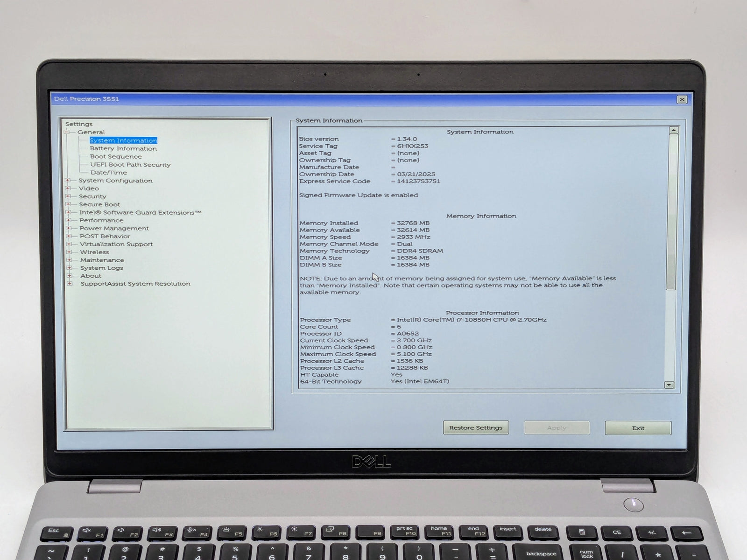Expand the About node
Image resolution: width=747 pixels, height=560 pixels.
point(70,275)
